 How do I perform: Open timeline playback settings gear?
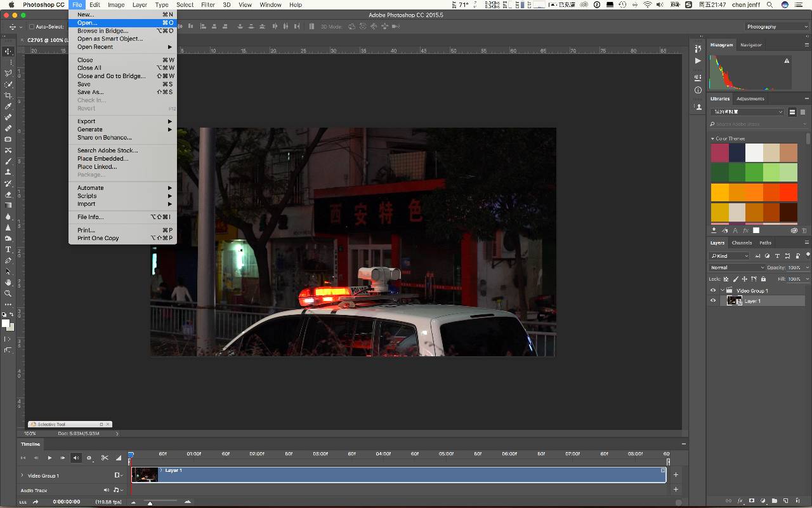pyautogui.click(x=89, y=458)
